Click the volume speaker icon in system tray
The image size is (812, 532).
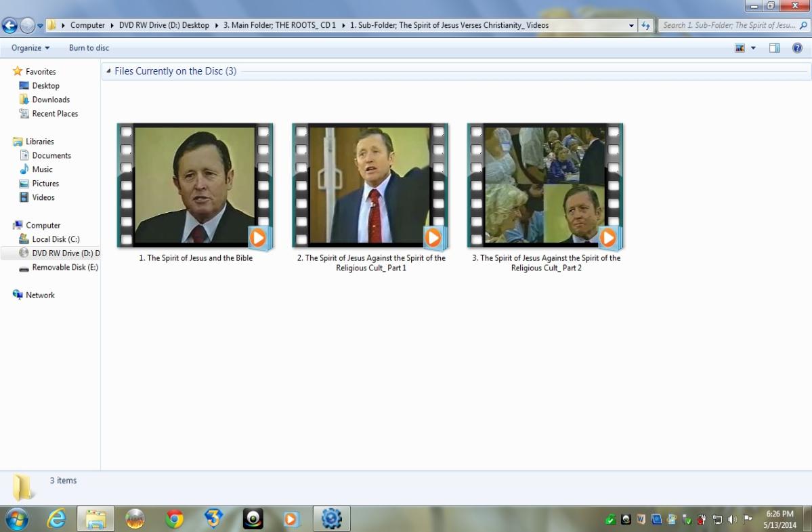point(732,520)
